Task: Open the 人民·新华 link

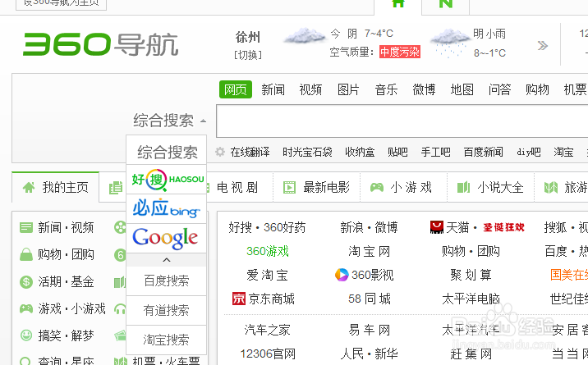Action: (369, 354)
